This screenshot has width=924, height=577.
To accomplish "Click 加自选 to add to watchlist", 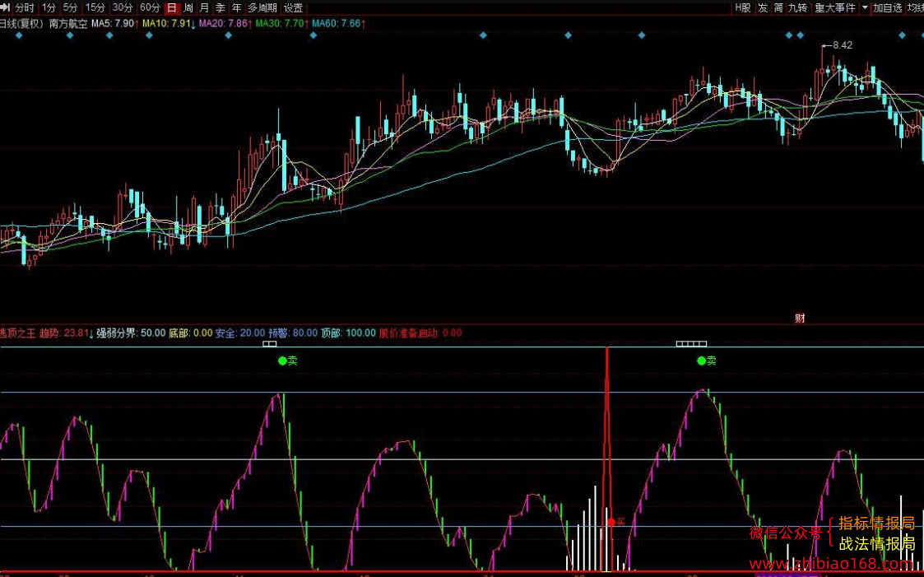I will coord(888,7).
